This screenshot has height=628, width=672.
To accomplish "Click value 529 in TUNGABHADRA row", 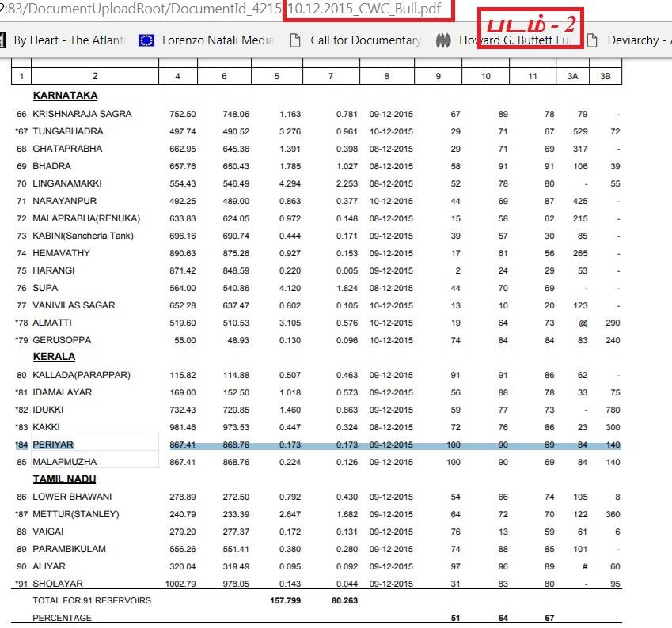I will [x=580, y=131].
